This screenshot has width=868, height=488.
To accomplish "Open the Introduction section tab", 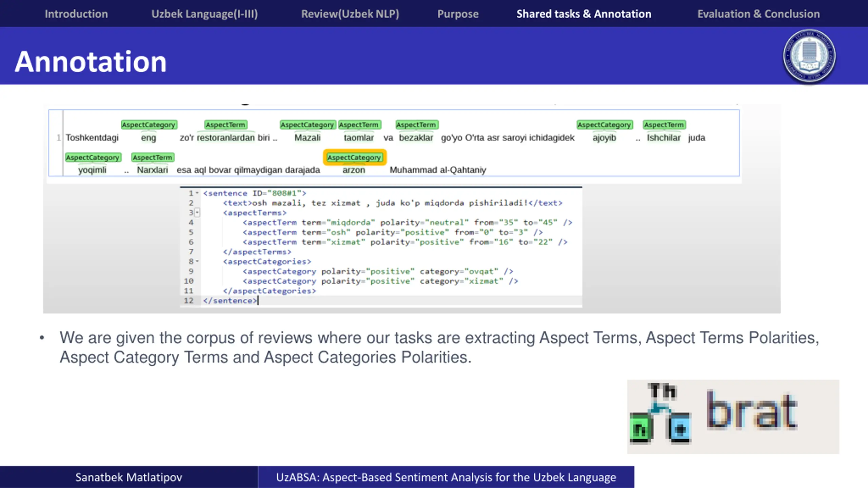I will coord(76,14).
